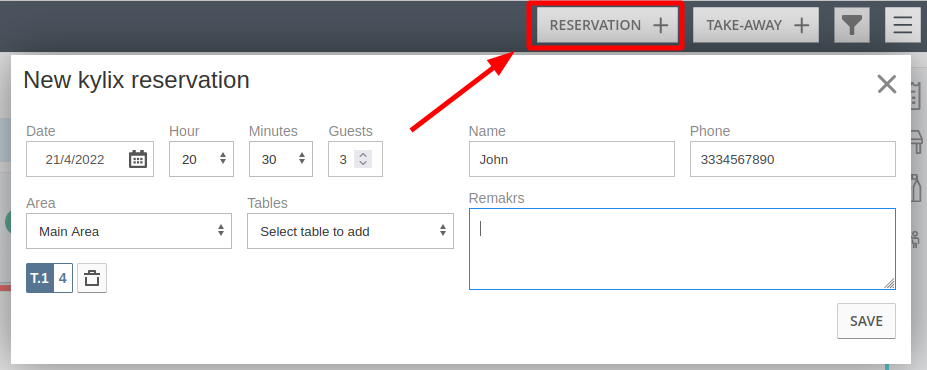Save the reservation

point(866,321)
